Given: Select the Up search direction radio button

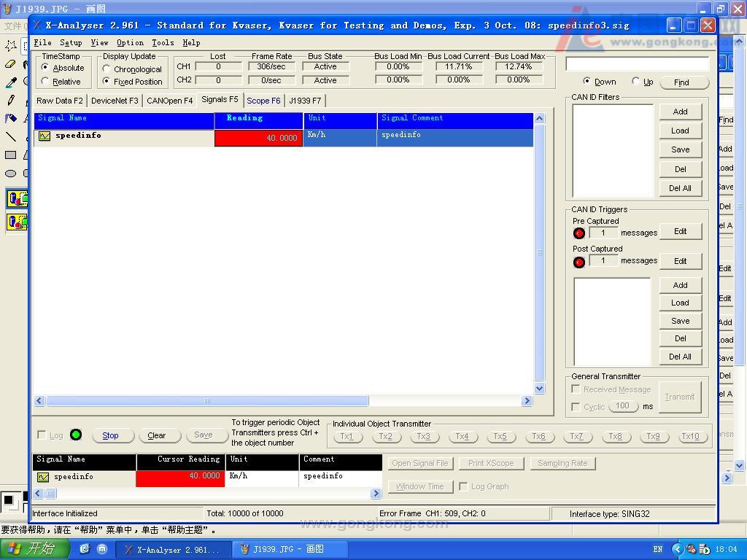Looking at the screenshot, I should coord(636,82).
